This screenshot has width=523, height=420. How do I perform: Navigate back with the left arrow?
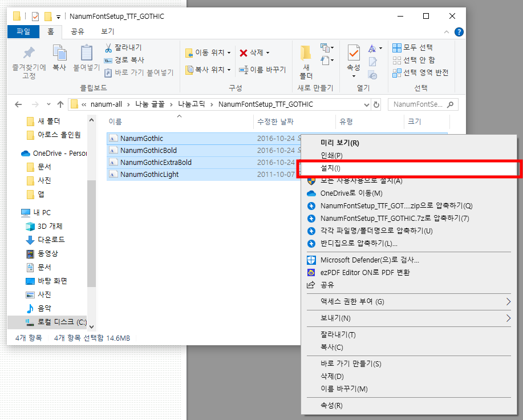[x=19, y=104]
